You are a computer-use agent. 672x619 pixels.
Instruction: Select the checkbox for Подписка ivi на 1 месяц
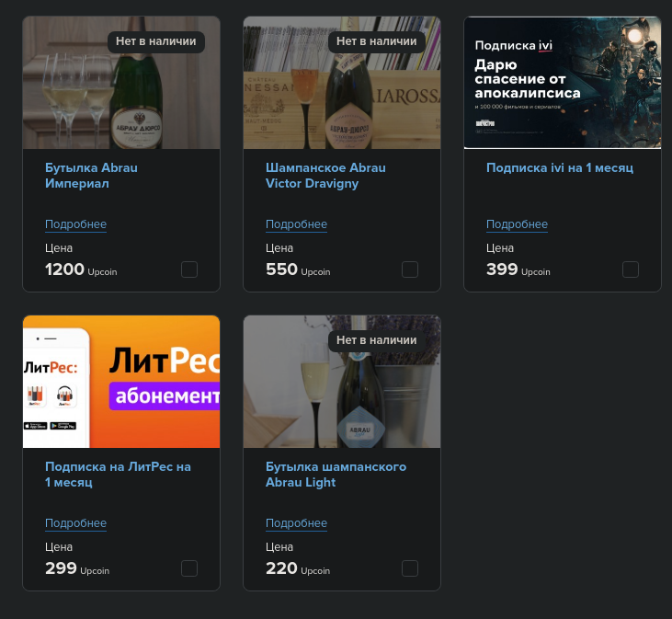pos(631,269)
